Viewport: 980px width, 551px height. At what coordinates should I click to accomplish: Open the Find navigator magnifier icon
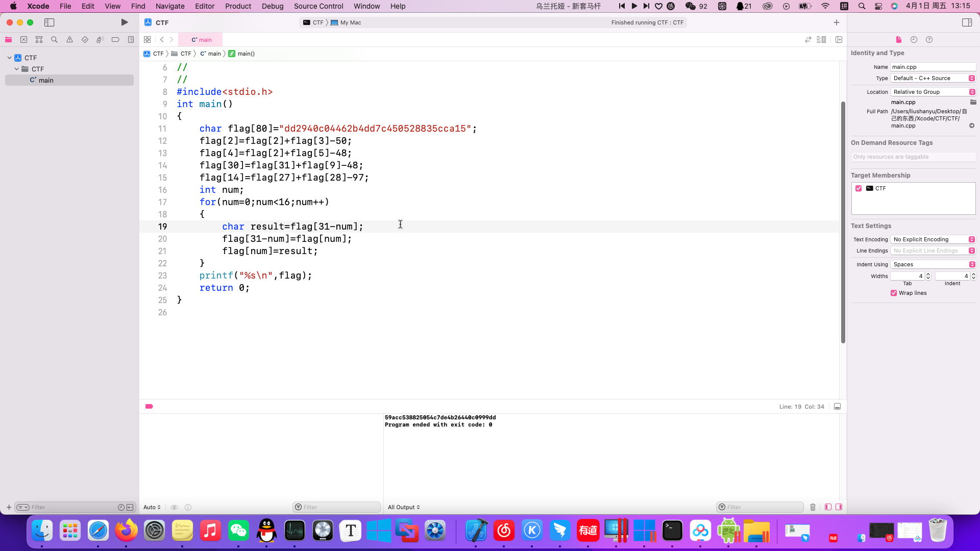[x=54, y=40]
